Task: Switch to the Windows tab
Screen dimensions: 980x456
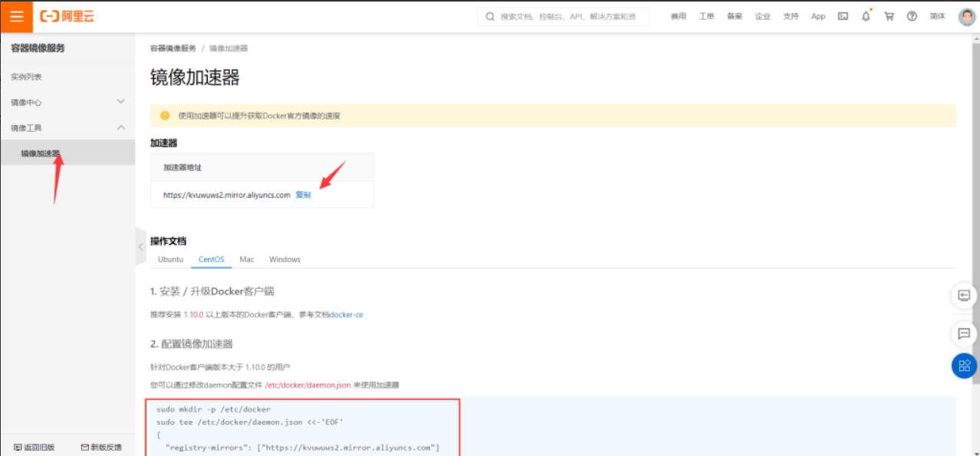Action: [x=284, y=259]
